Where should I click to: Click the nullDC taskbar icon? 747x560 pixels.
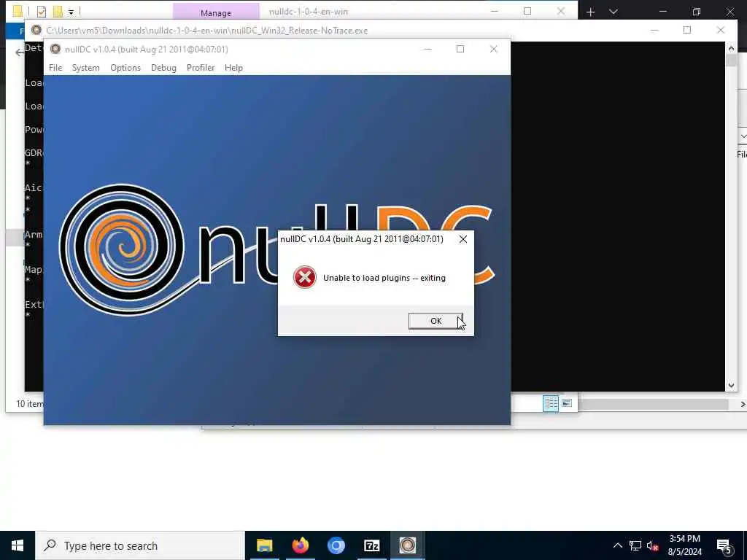coord(407,545)
